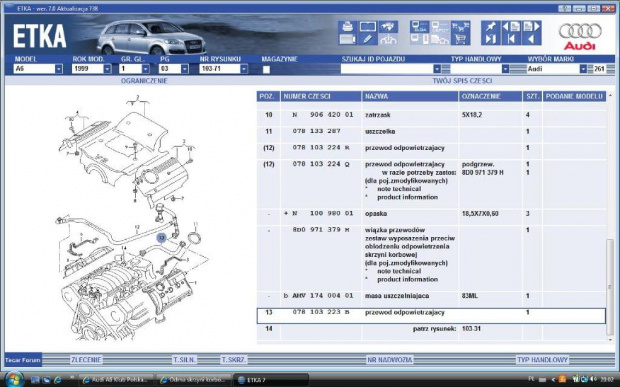Toggle the MAGAZYNIE checkbox

[x=267, y=70]
